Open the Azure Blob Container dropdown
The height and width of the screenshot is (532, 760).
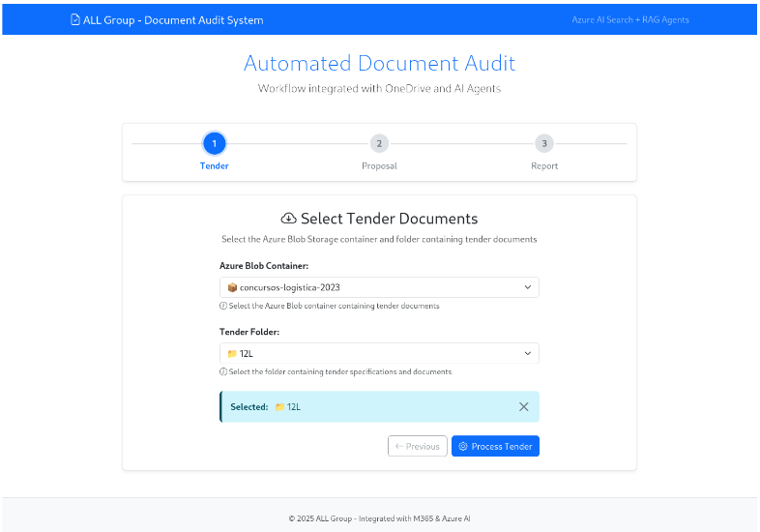coord(379,287)
